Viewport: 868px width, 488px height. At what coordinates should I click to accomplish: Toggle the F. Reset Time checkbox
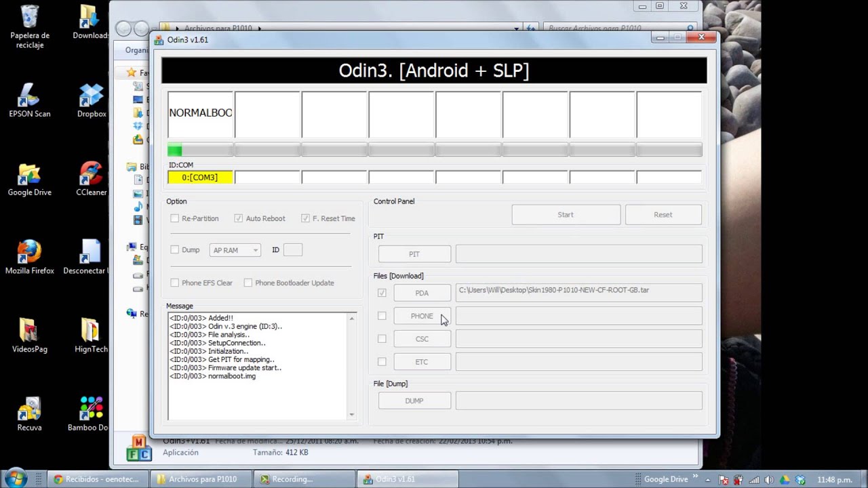tap(305, 218)
